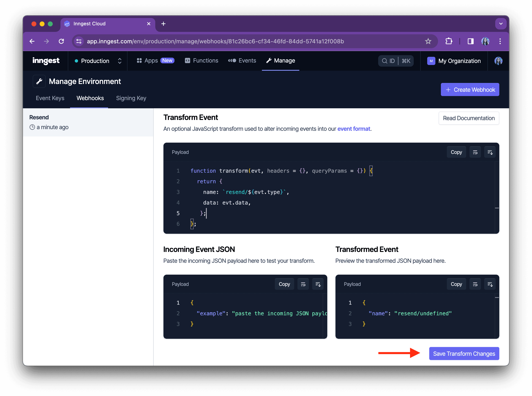Switch to Event Keys tab
Image resolution: width=532 pixels, height=396 pixels.
coord(49,98)
